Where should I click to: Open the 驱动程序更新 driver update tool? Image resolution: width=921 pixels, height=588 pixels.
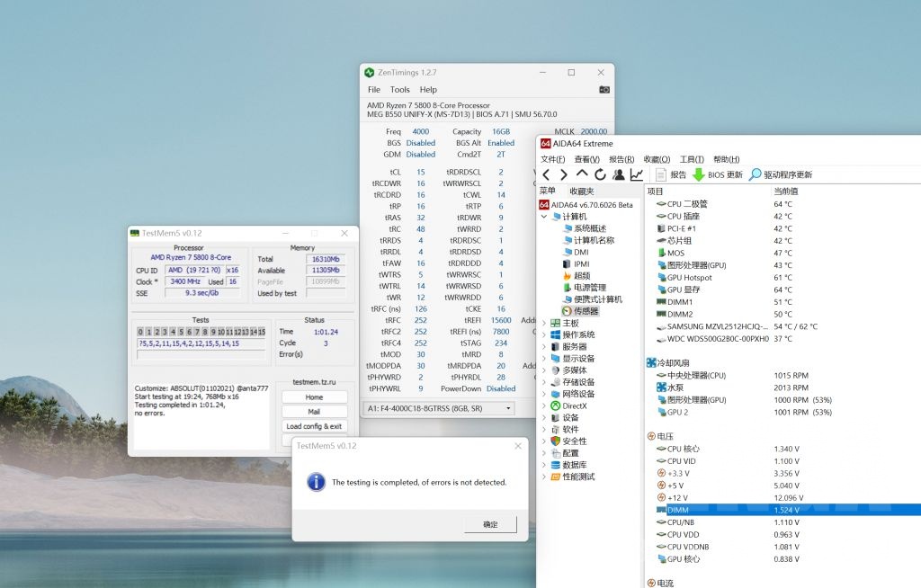[x=781, y=174]
